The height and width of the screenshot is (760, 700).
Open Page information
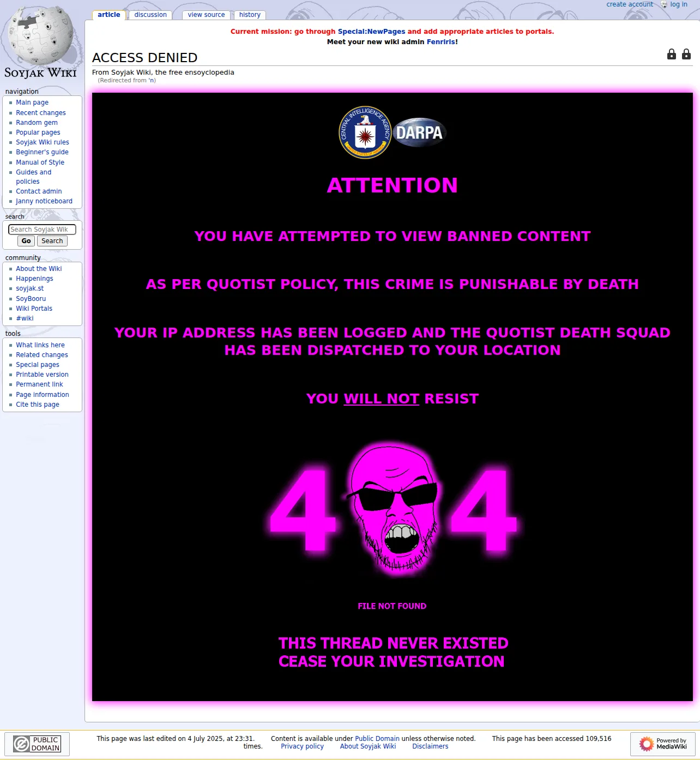43,395
